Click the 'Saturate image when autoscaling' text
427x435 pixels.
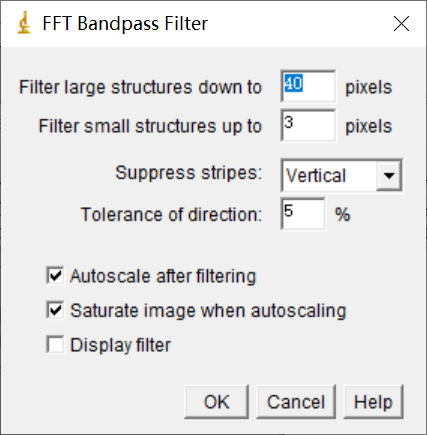(x=208, y=311)
